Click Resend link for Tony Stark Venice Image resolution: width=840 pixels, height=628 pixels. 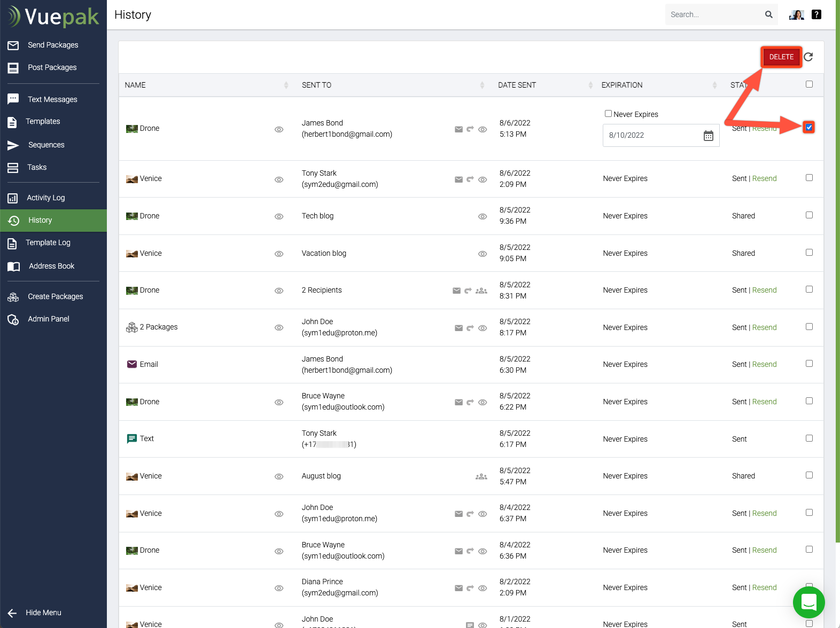(x=764, y=179)
